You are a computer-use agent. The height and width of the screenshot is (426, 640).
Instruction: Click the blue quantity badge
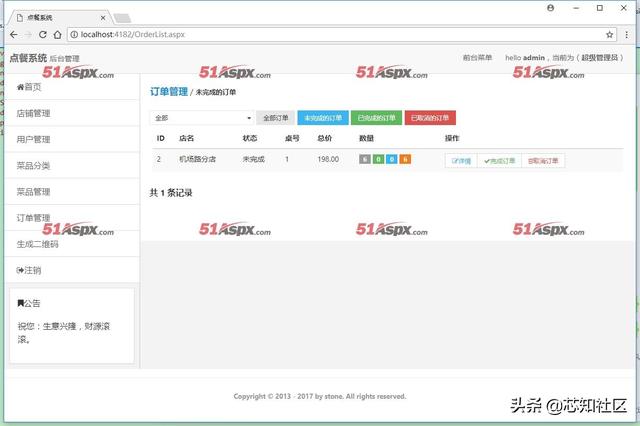pyautogui.click(x=391, y=159)
